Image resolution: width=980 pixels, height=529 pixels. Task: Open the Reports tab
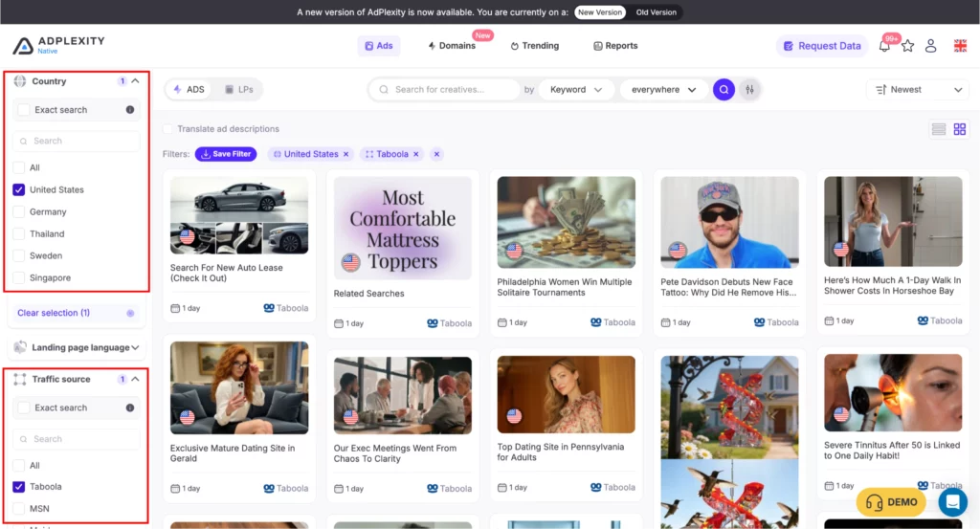(x=615, y=46)
